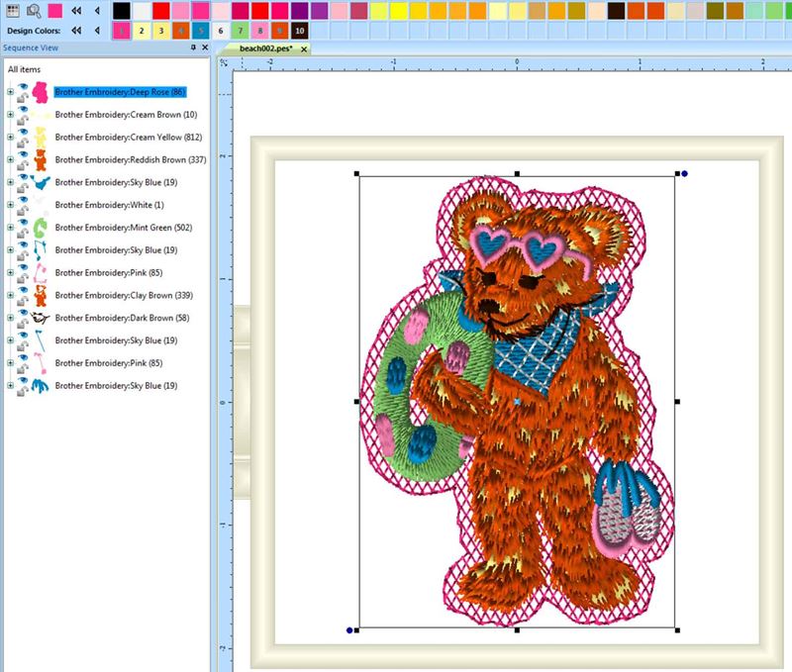Expand the Clay Brown (339) item
Viewport: 792px width, 672px height.
[10, 295]
